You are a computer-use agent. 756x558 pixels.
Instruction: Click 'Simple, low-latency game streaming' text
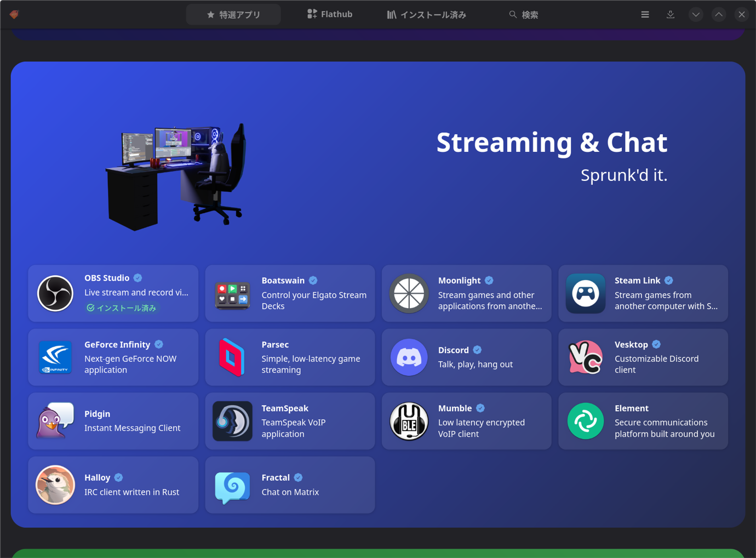(311, 365)
